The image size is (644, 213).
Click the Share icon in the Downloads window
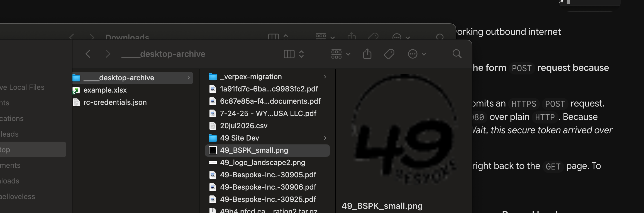[x=352, y=37]
